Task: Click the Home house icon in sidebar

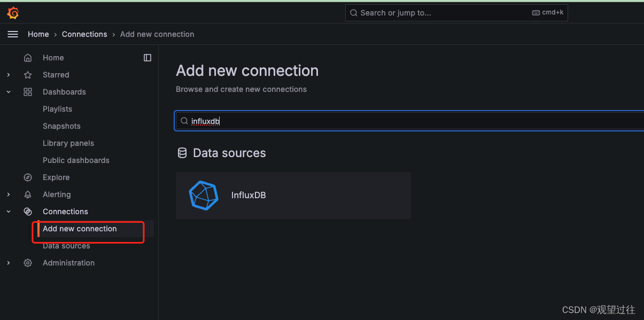Action: coord(28,58)
